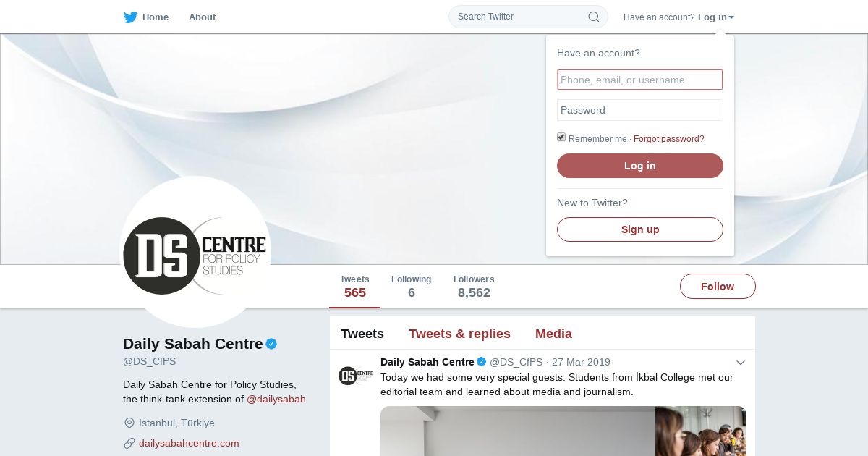Click the small DS avatar in the tweet
The height and width of the screenshot is (456, 868).
(x=355, y=376)
